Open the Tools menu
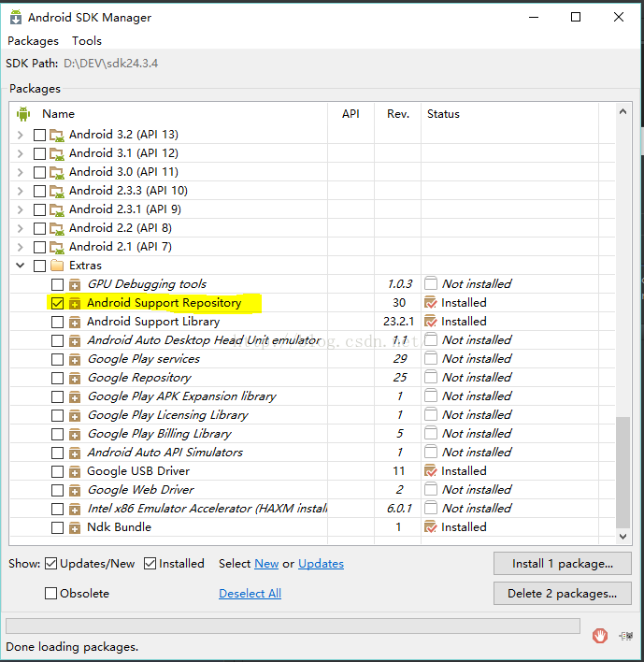 [87, 41]
